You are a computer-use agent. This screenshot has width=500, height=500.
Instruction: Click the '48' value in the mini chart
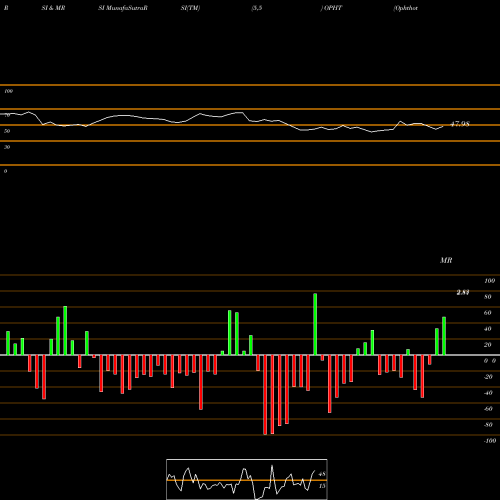pyautogui.click(x=322, y=474)
